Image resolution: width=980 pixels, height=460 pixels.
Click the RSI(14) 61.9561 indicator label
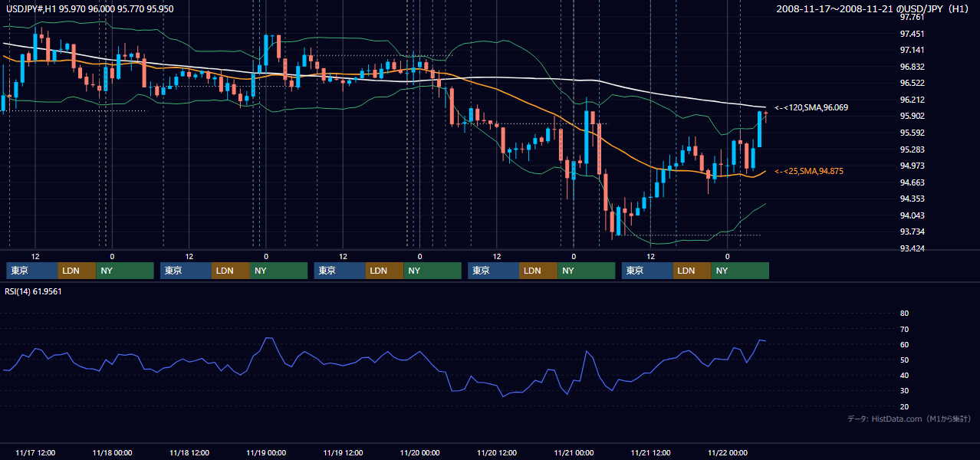coord(34,291)
